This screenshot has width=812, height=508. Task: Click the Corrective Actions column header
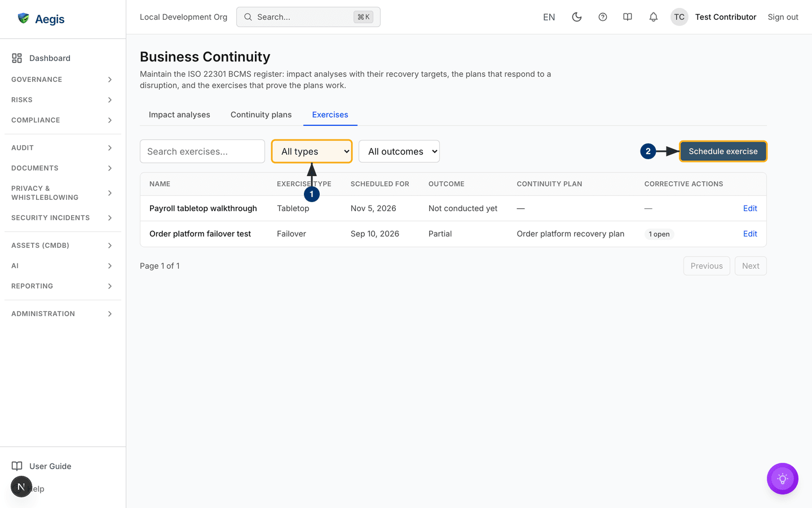(683, 184)
